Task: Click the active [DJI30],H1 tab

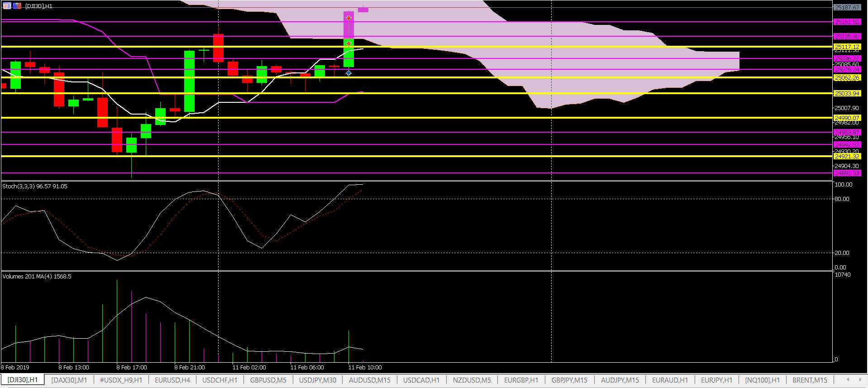Action: (x=23, y=379)
